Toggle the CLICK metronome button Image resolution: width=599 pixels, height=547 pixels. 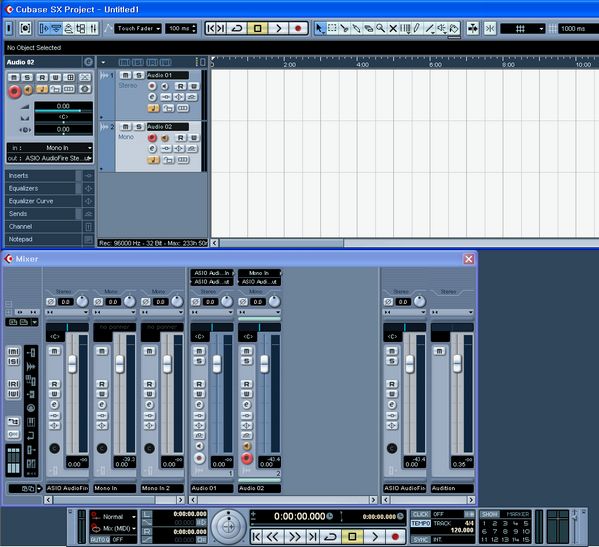421,515
